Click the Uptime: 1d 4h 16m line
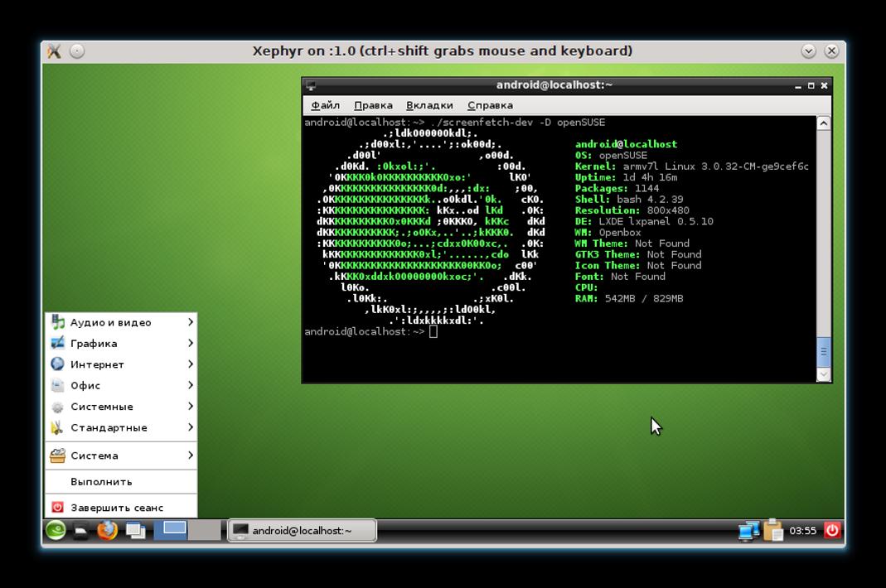Screen dimensions: 886x588 626,177
